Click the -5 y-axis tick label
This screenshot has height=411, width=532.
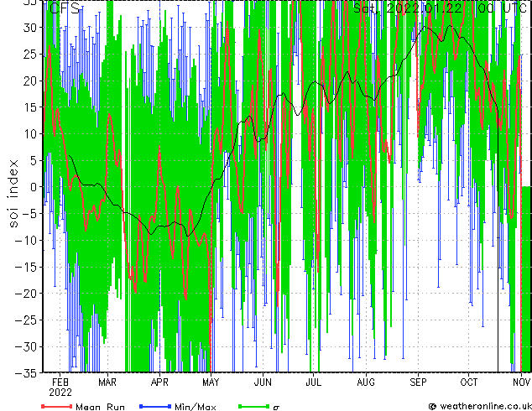(29, 214)
